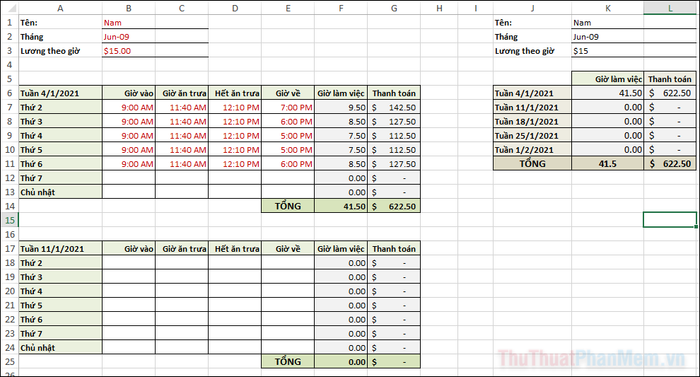
Task: Click the summary wage cell '$15'
Action: coord(608,51)
